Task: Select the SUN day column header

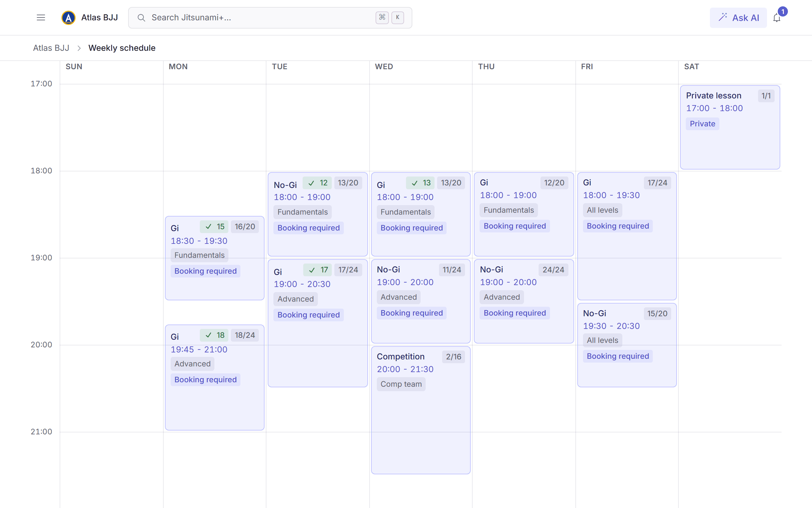Action: [74, 67]
